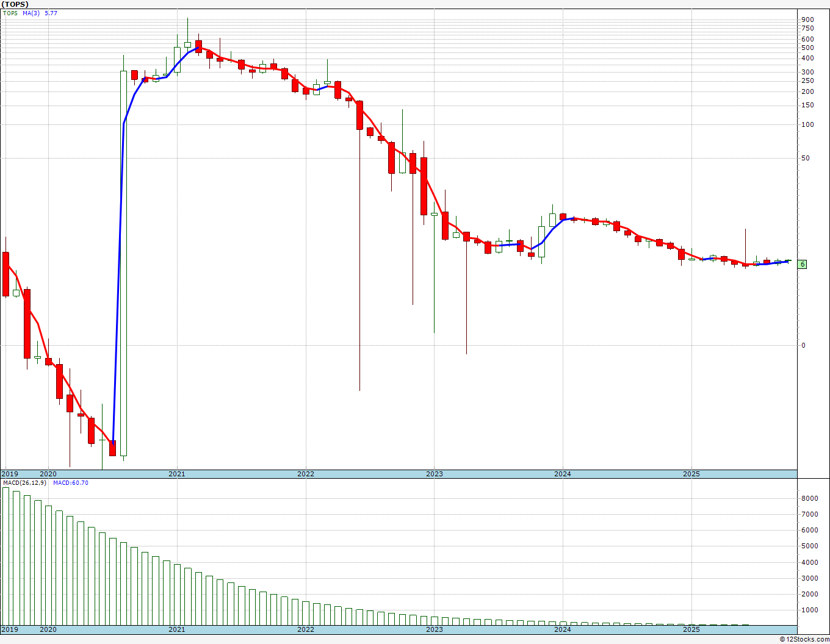Select 2020 on the price chart time axis
Image resolution: width=830 pixels, height=644 pixels.
click(48, 474)
